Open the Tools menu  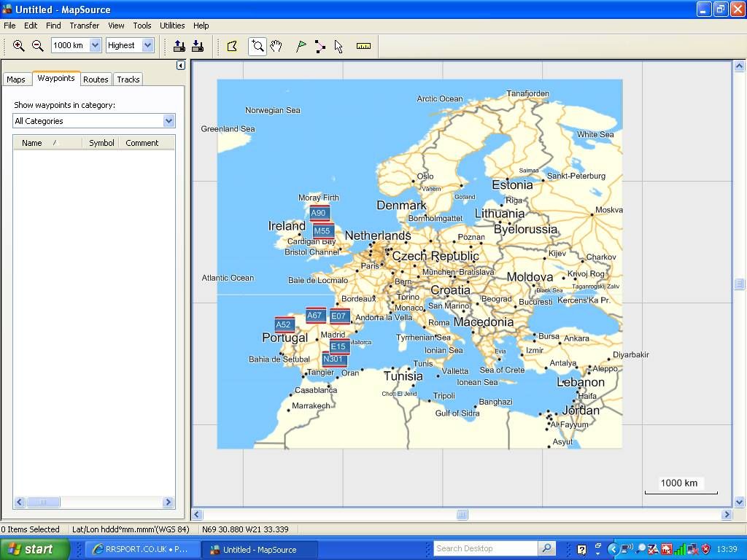pos(142,26)
